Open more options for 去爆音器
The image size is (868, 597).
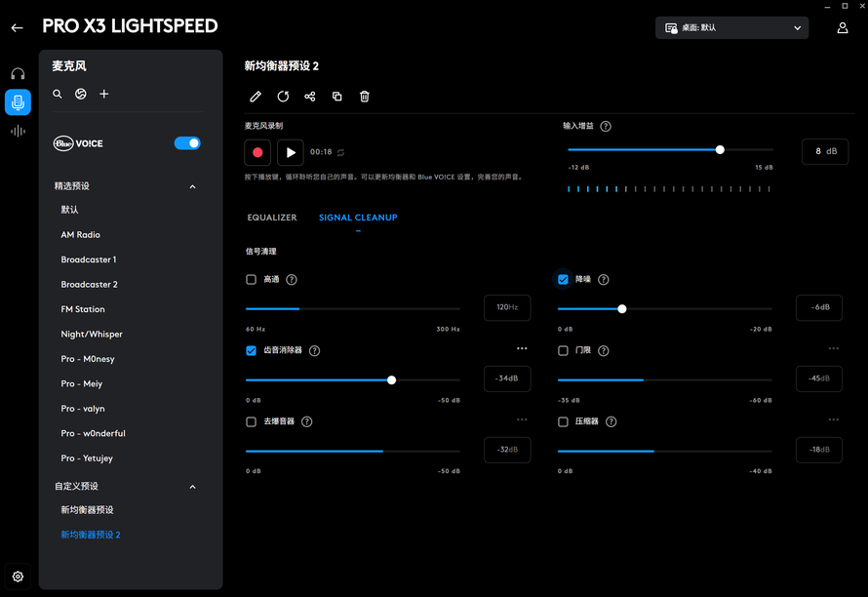click(522, 419)
